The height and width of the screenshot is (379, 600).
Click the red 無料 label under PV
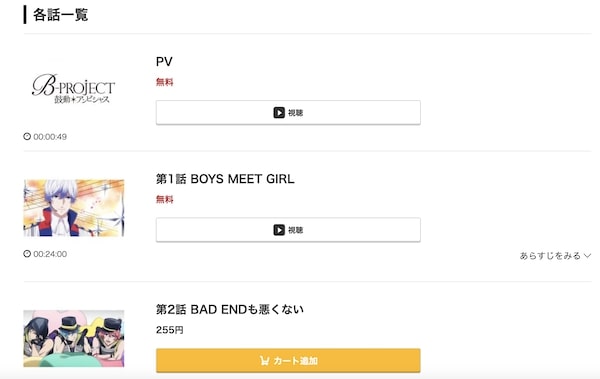(165, 82)
